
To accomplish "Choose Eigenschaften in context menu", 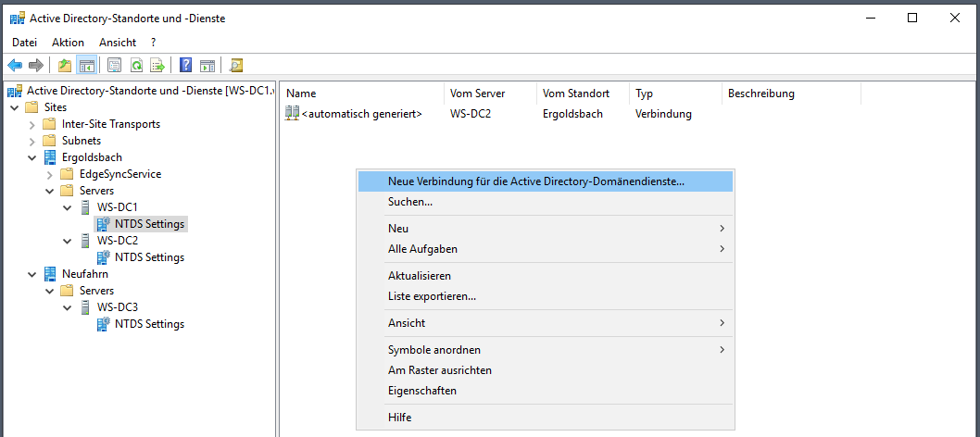I will [x=545, y=391].
